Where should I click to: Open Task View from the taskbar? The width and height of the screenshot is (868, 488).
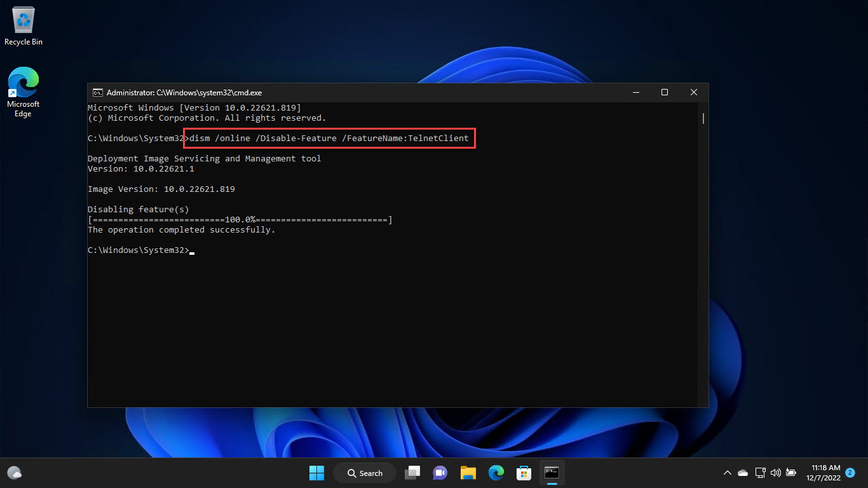(412, 473)
